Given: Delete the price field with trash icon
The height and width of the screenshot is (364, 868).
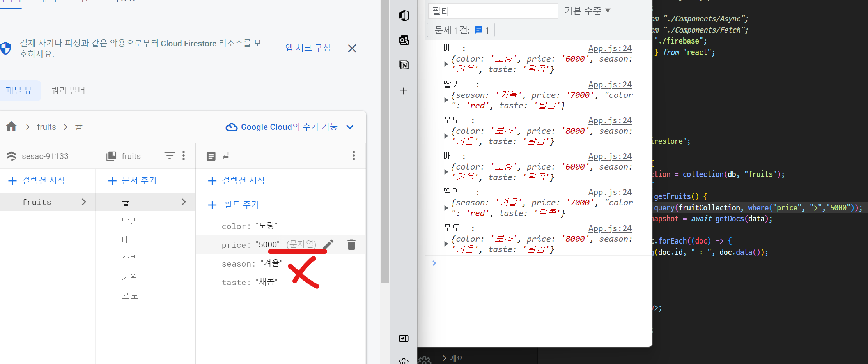Looking at the screenshot, I should [x=351, y=244].
